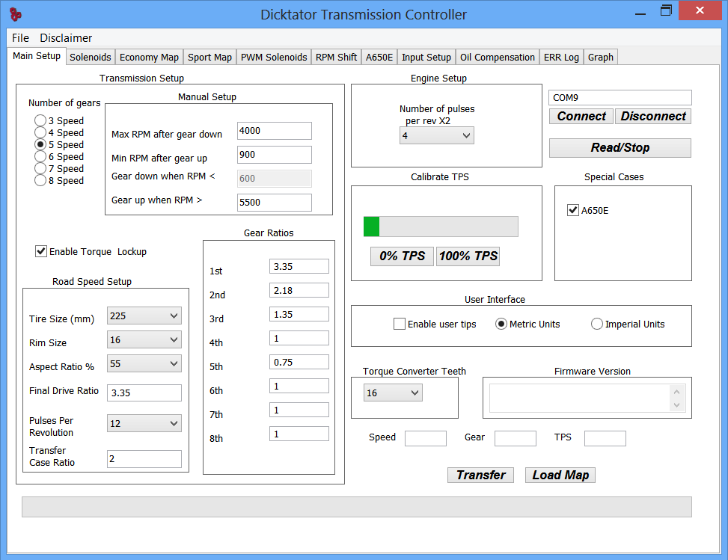Switch to the A650E tab
This screenshot has width=728, height=560.
pos(379,57)
